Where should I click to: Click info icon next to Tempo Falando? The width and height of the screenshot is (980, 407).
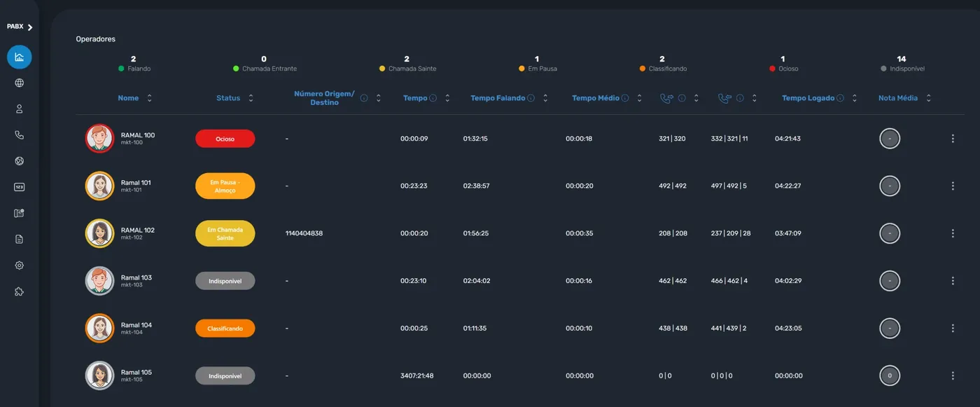531,98
